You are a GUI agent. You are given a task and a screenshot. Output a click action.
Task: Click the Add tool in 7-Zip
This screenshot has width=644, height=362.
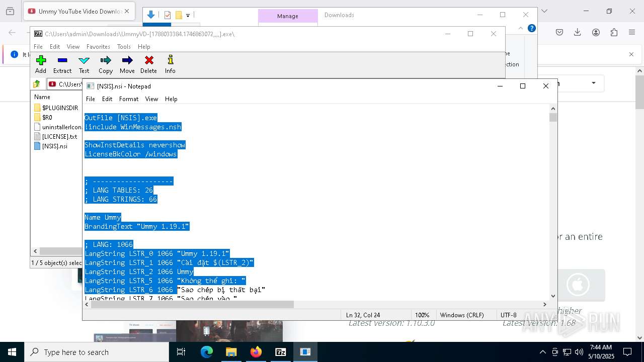(x=41, y=64)
